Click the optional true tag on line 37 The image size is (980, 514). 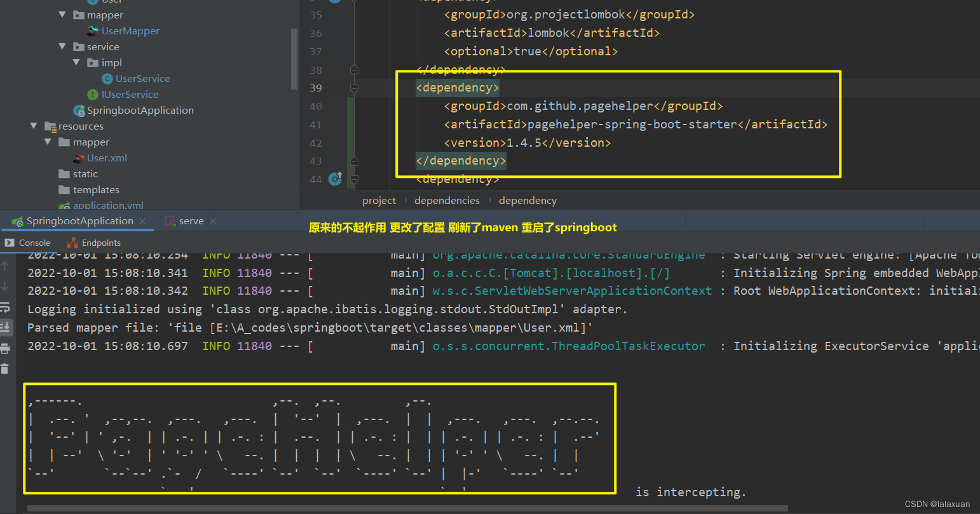click(x=531, y=51)
